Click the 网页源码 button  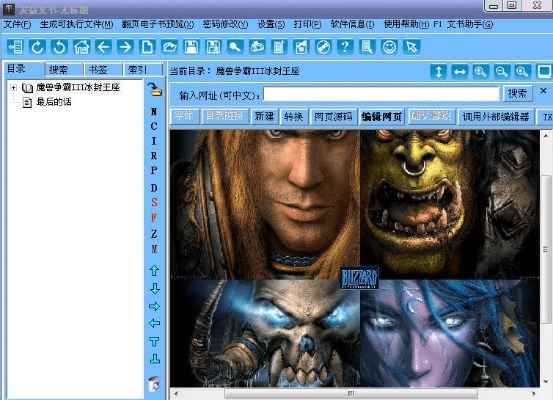tap(333, 116)
